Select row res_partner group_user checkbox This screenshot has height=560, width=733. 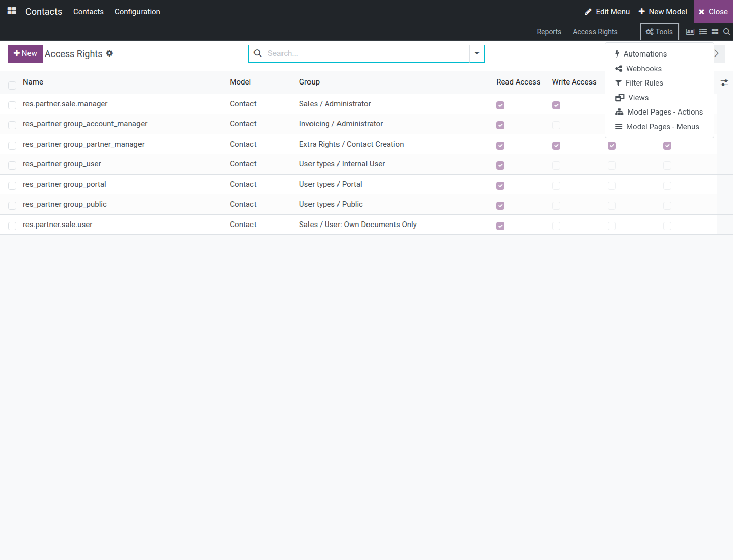(x=12, y=165)
